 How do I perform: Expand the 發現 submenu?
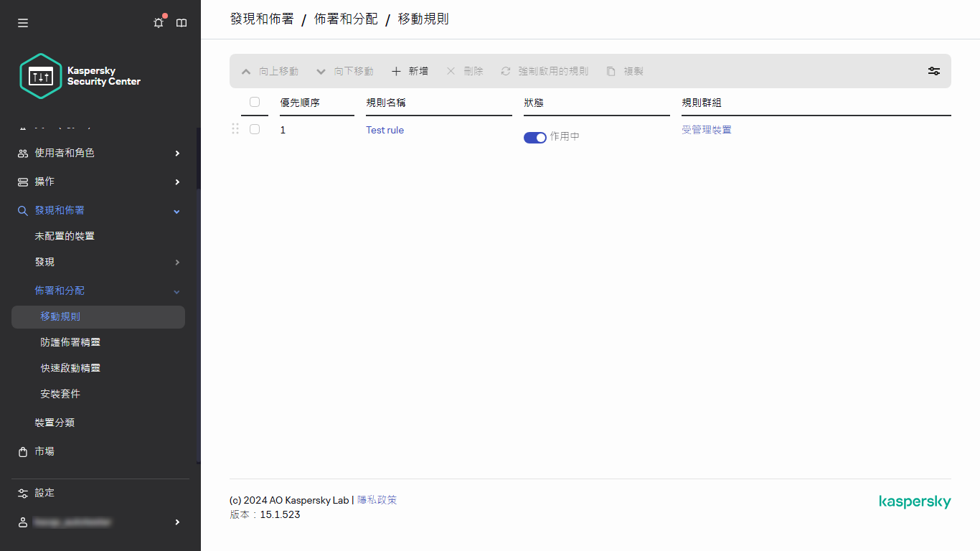tap(176, 262)
